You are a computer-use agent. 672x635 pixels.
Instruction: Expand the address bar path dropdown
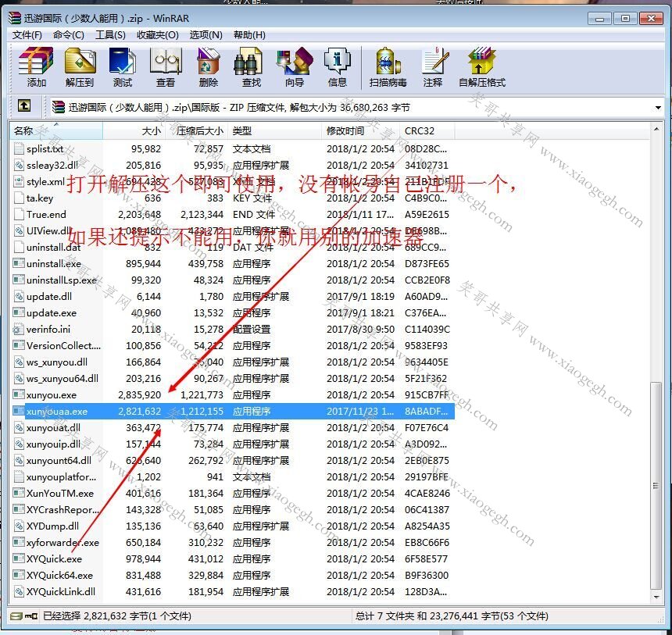pyautogui.click(x=658, y=108)
